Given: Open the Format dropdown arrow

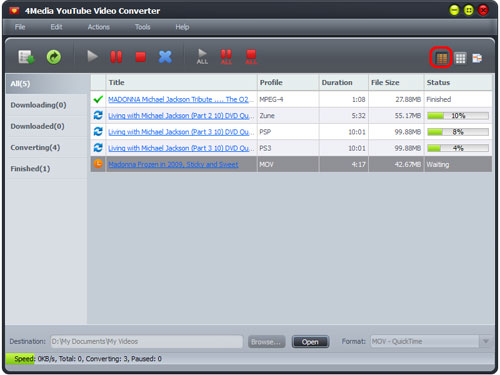Looking at the screenshot, I should 486,341.
